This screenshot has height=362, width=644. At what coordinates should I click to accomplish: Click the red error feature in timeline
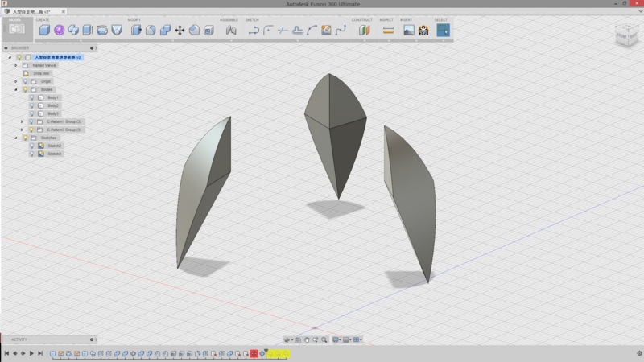coord(254,353)
